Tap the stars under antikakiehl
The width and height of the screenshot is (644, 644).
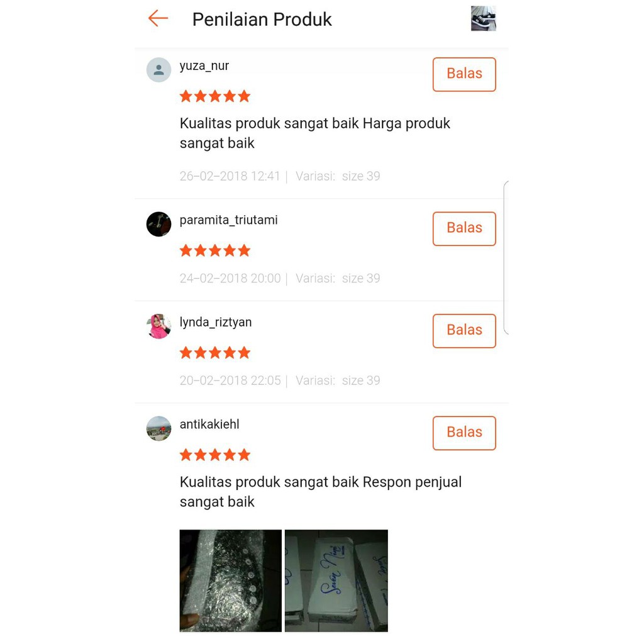pyautogui.click(x=215, y=455)
